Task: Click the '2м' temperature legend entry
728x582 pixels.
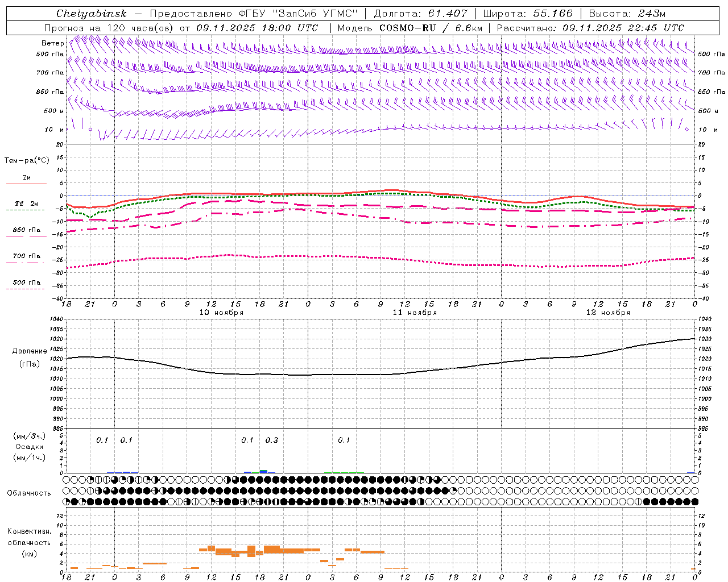Action: [x=27, y=177]
